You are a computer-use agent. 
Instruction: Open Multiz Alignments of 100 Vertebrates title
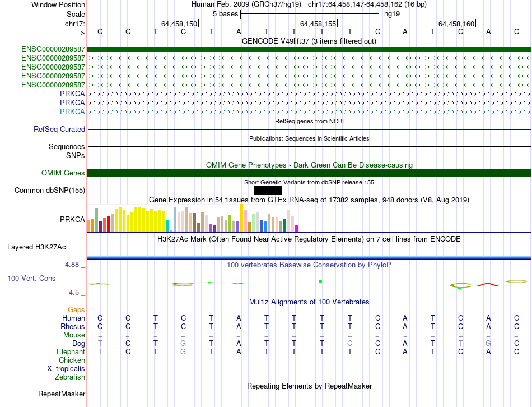[x=309, y=302]
